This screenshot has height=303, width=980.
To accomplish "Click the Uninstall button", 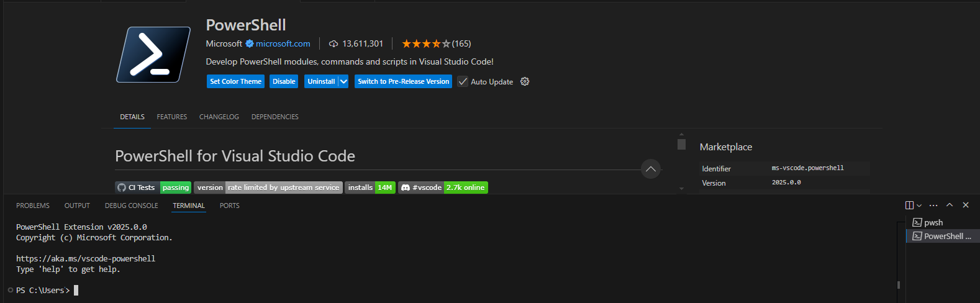I will [321, 81].
